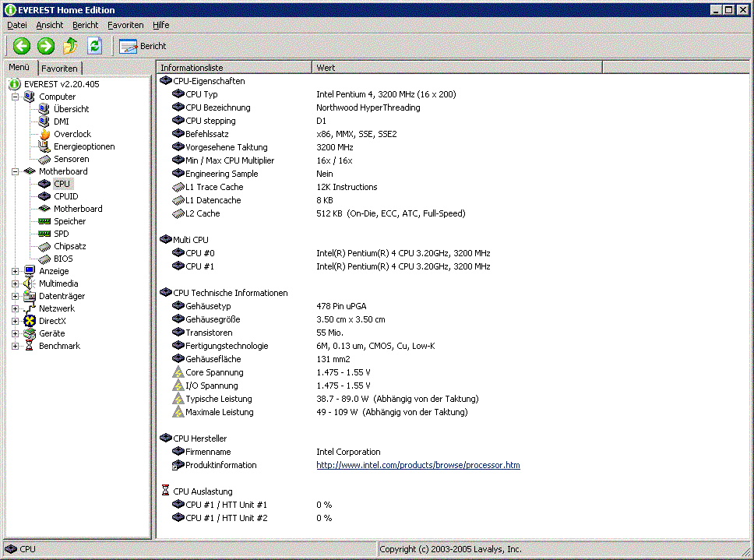The width and height of the screenshot is (754, 560).
Task: Click the Geräte devices icon
Action: coord(30,333)
